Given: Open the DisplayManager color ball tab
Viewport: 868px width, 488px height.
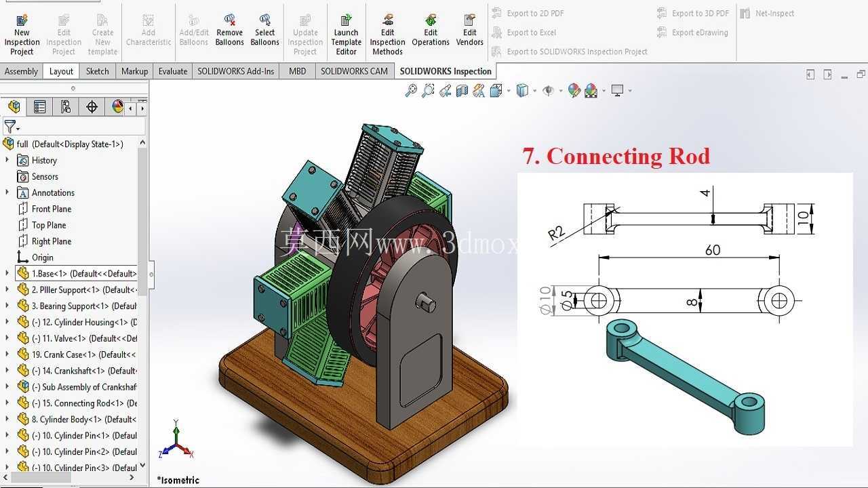Looking at the screenshot, I should [117, 106].
